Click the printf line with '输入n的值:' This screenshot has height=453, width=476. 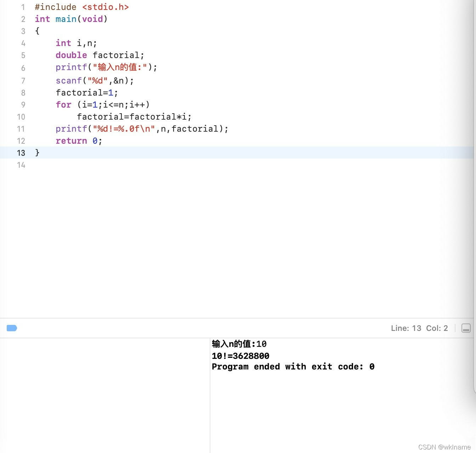(x=106, y=67)
